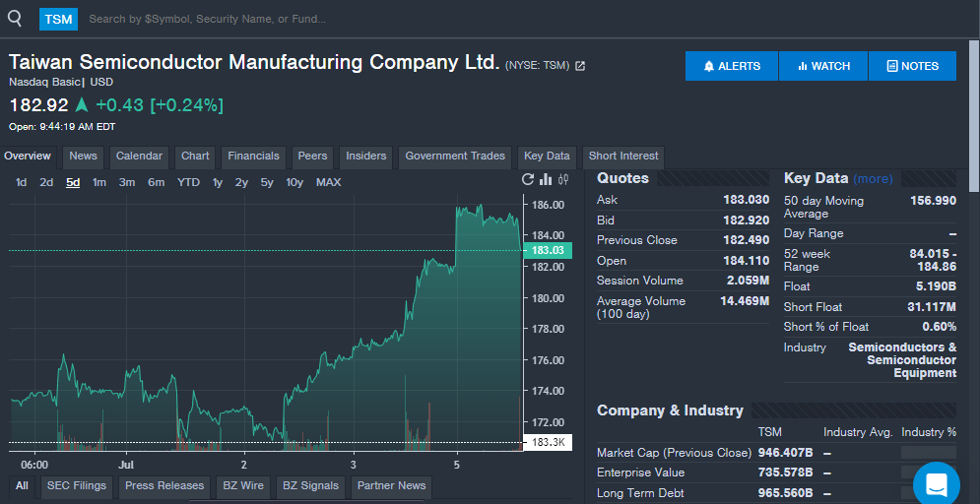The height and width of the screenshot is (504, 980).
Task: Set chart range to 6m
Action: point(157,182)
